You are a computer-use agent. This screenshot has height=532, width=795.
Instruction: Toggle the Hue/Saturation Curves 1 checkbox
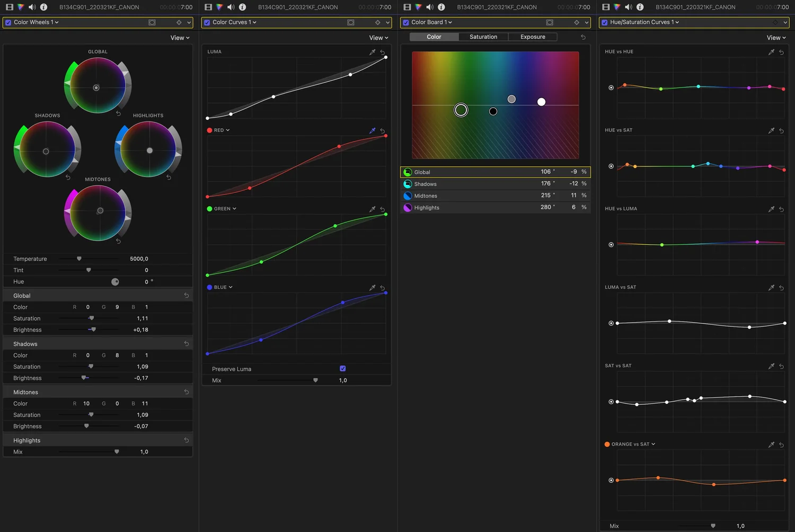[x=604, y=22]
